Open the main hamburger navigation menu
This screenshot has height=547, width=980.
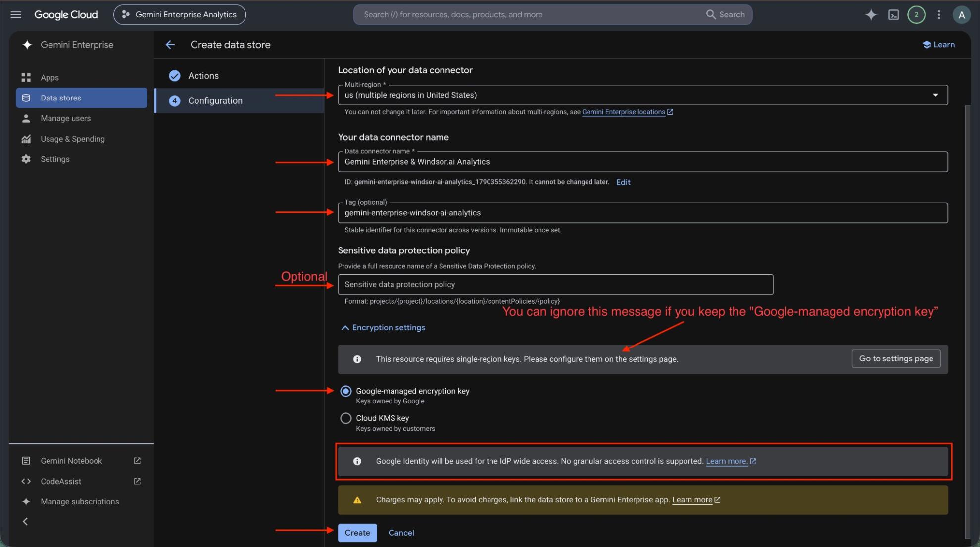[16, 14]
